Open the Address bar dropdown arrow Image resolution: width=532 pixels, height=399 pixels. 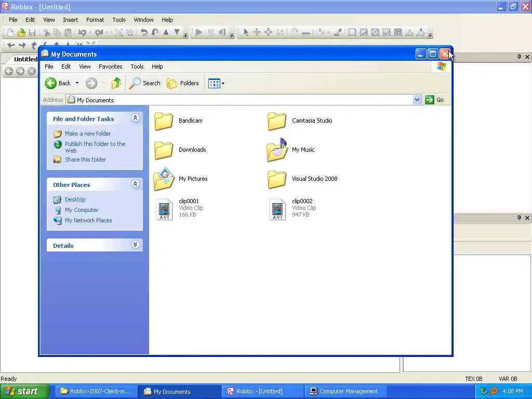(417, 100)
